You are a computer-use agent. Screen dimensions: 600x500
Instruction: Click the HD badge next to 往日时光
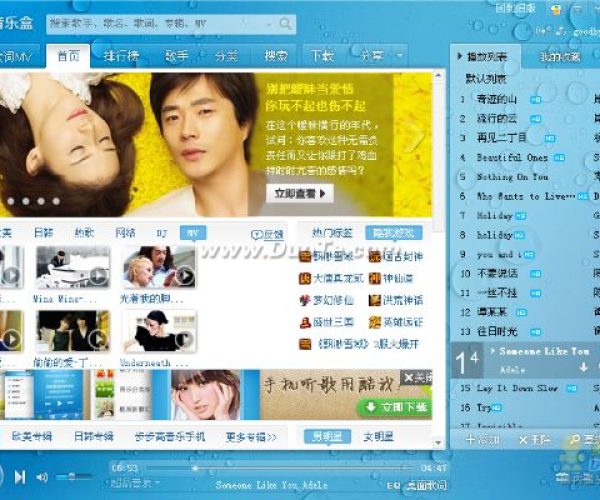[x=536, y=332]
